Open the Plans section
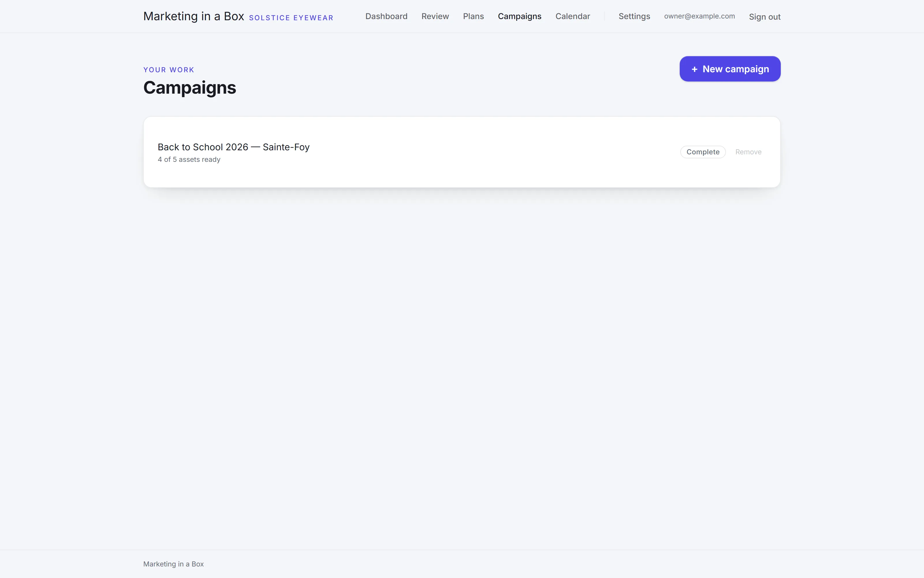 coord(473,16)
